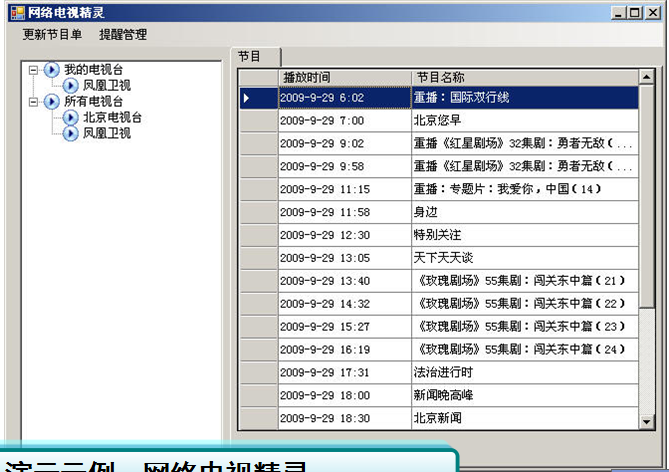
Task: Maximize the 网络电视精灵 window
Action: click(x=635, y=13)
